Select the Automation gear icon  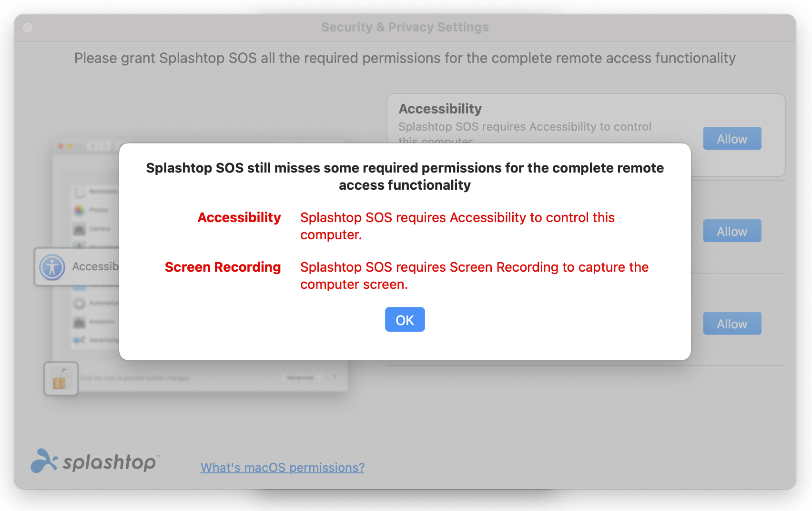pos(79,303)
